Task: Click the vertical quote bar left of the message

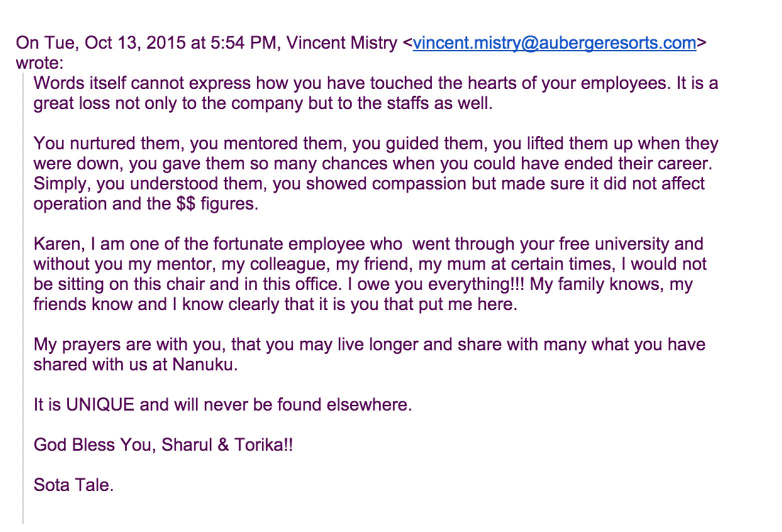Action: 23,300
